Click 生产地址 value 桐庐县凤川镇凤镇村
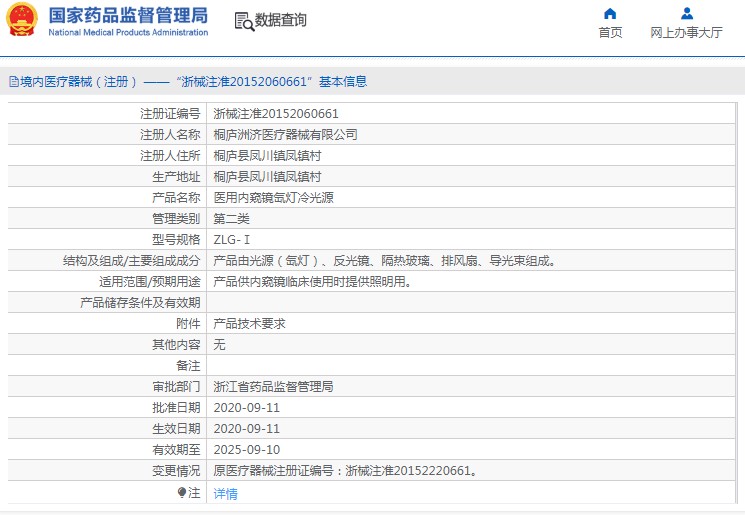Viewport: 745px width, 515px height. click(267, 177)
